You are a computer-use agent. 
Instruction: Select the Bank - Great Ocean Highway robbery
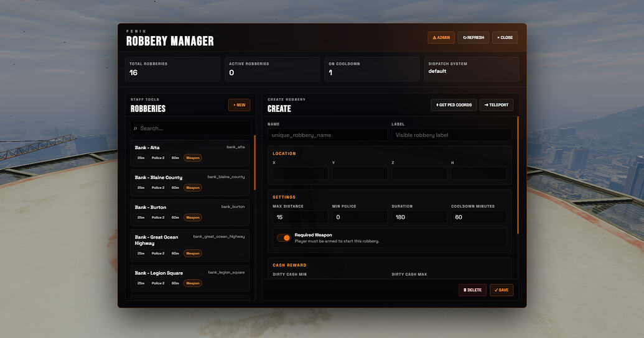click(x=190, y=245)
